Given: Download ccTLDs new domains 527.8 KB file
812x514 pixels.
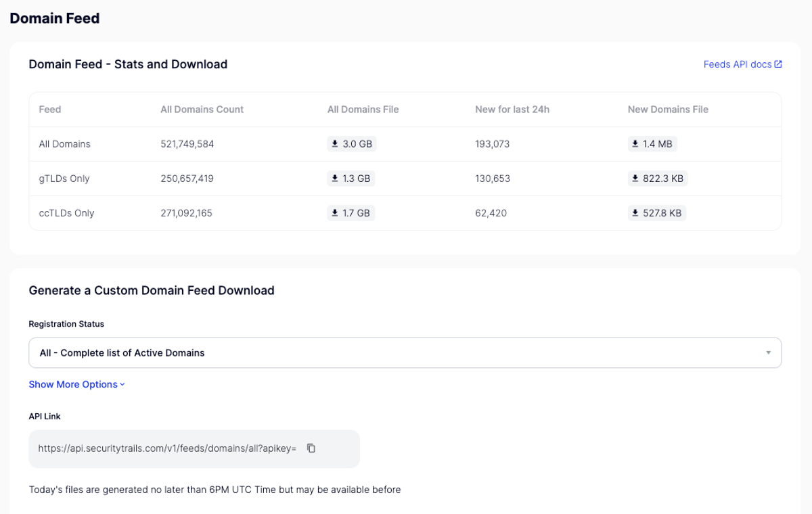Looking at the screenshot, I should click(658, 213).
